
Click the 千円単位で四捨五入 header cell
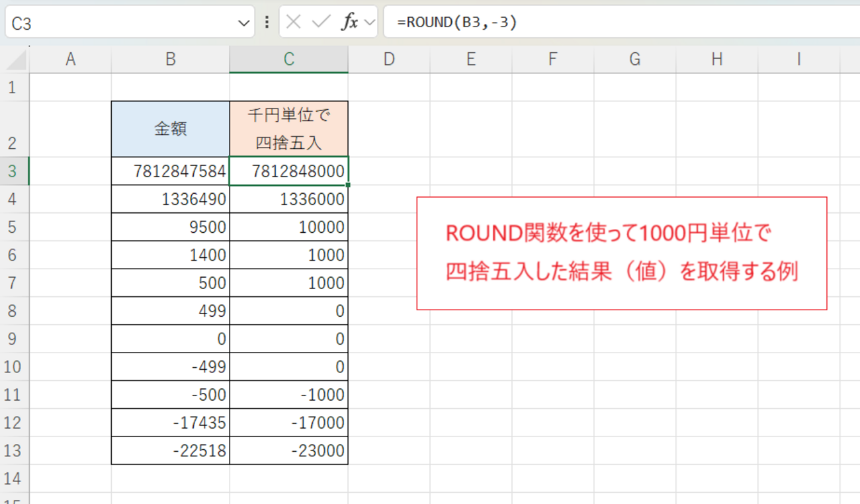click(x=289, y=129)
